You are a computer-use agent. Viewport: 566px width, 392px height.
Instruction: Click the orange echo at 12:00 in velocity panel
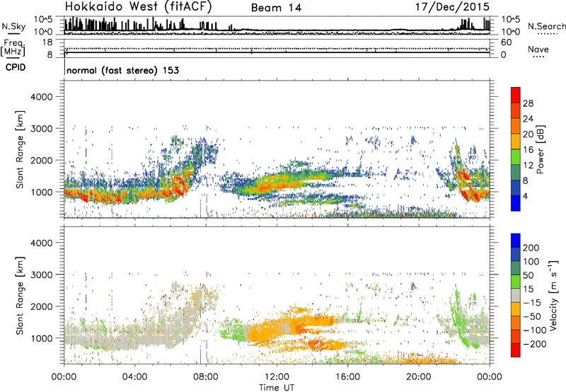click(277, 327)
